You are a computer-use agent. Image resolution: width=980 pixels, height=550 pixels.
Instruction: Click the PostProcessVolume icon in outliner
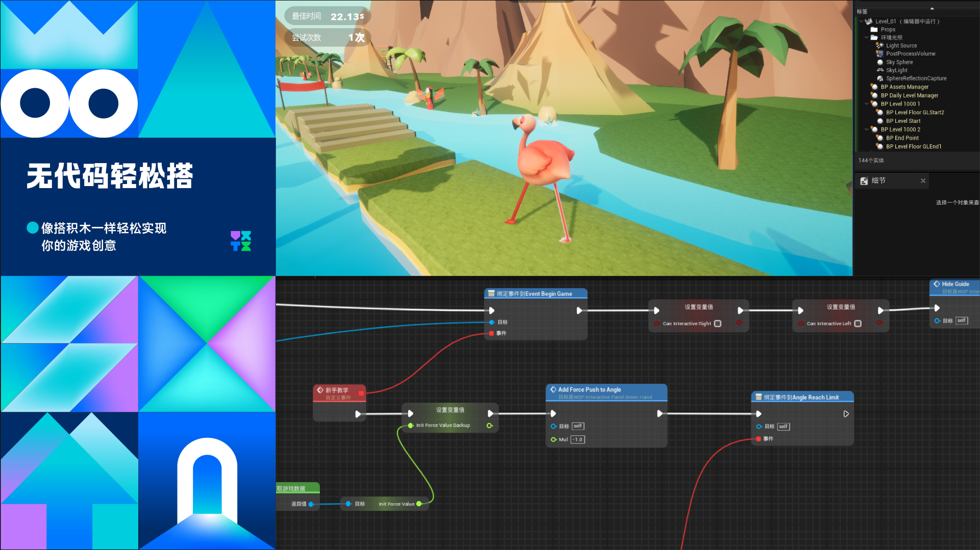click(x=880, y=54)
